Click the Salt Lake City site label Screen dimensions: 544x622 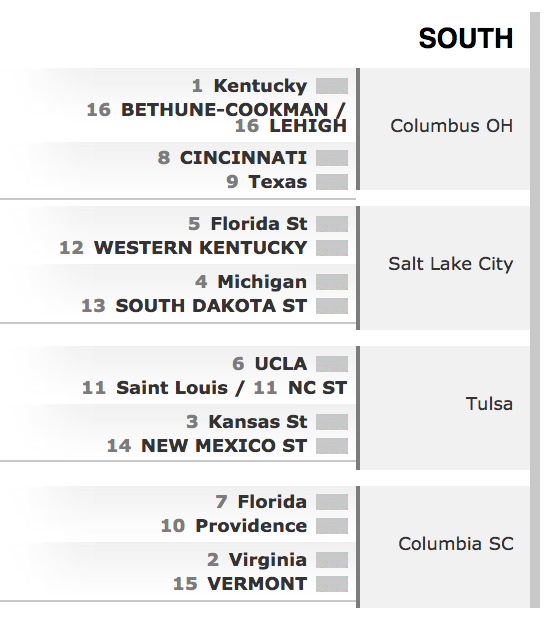coord(451,264)
